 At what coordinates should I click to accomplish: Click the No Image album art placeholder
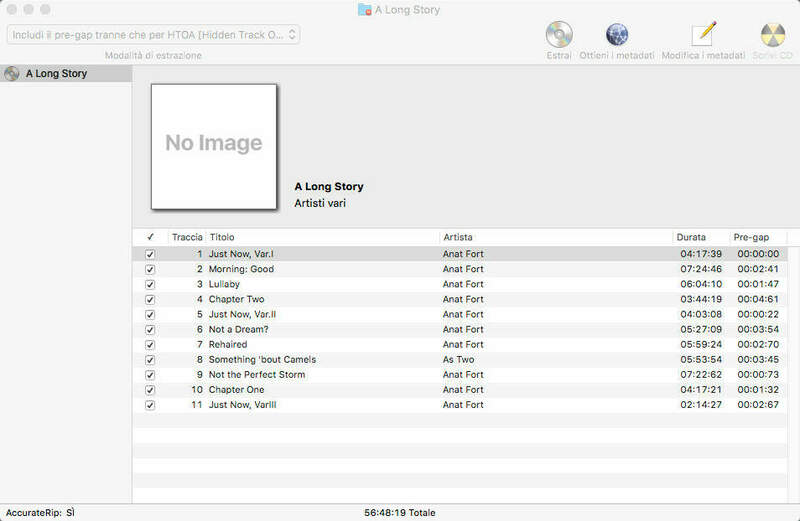[x=214, y=146]
